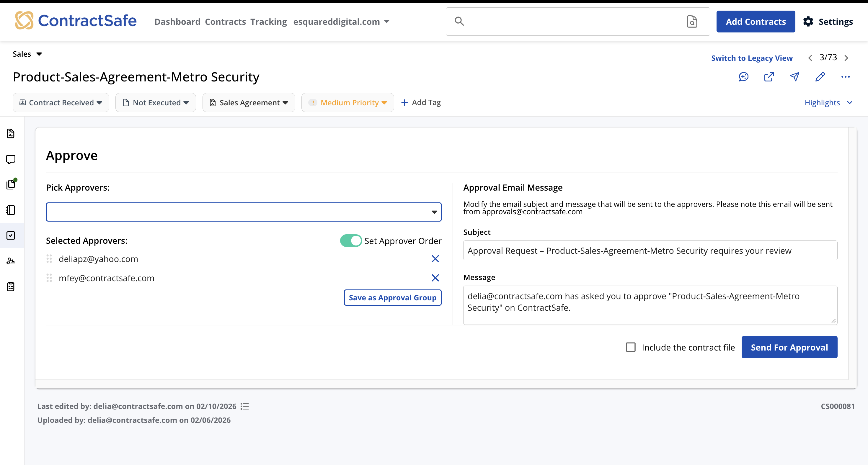Viewport: 868px width, 465px height.
Task: Open the more options ellipsis menu
Action: coord(846,77)
